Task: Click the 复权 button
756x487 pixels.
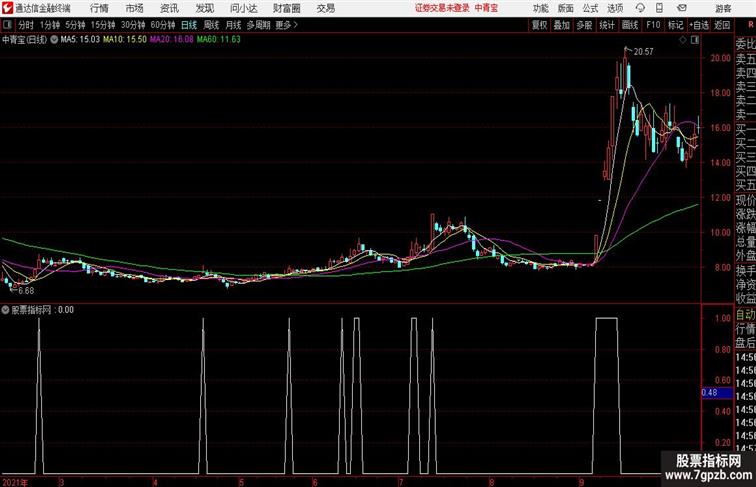Action: point(540,25)
